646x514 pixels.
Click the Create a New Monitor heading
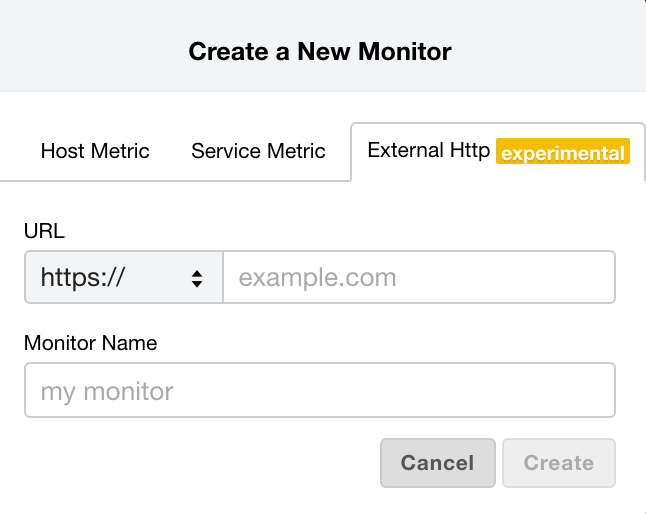(320, 50)
